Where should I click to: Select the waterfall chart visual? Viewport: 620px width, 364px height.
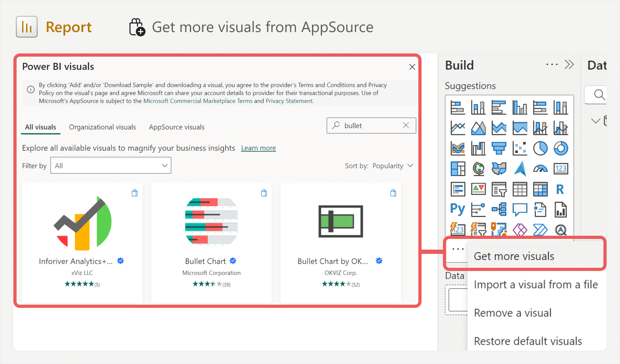478,148
